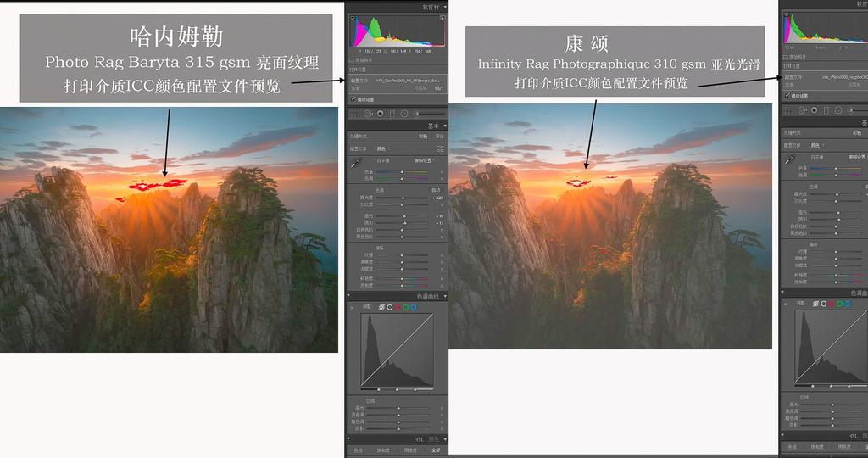Click the tool strip brush size slider, left panel
Screen dimensions: 868x458
click(429, 114)
